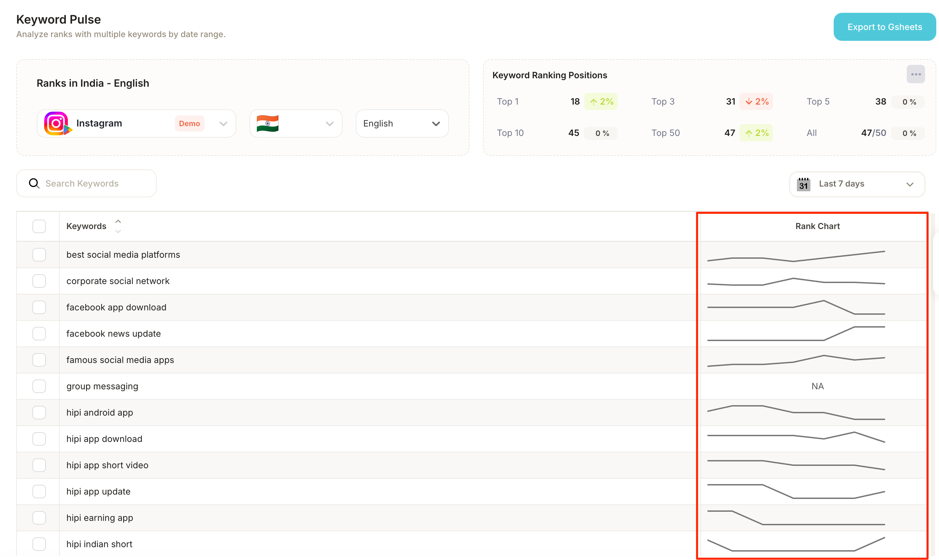Check the 'facebook app download' row
Viewport: 939px width, 560px height.
pyautogui.click(x=39, y=307)
